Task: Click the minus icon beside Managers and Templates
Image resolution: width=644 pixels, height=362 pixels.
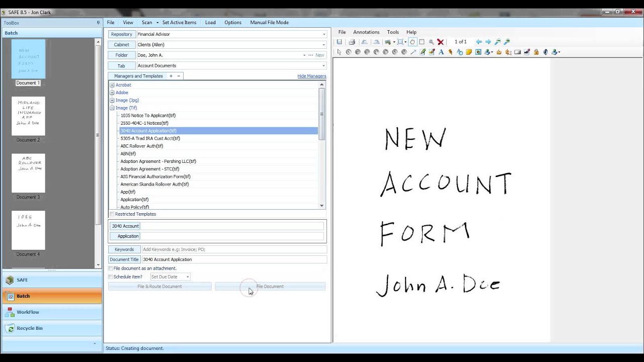Action: click(178, 76)
